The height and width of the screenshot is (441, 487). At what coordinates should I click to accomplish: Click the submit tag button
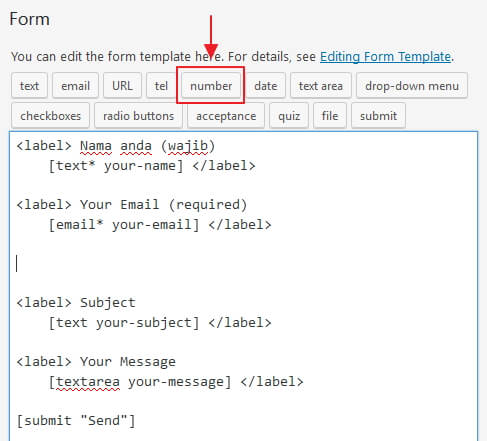pos(378,116)
